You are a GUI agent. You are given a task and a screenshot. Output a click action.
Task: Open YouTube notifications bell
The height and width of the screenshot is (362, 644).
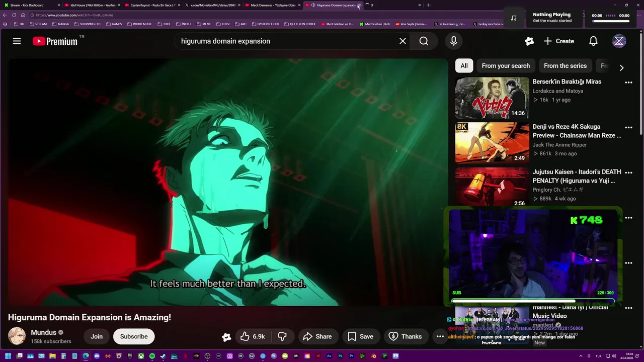(593, 41)
